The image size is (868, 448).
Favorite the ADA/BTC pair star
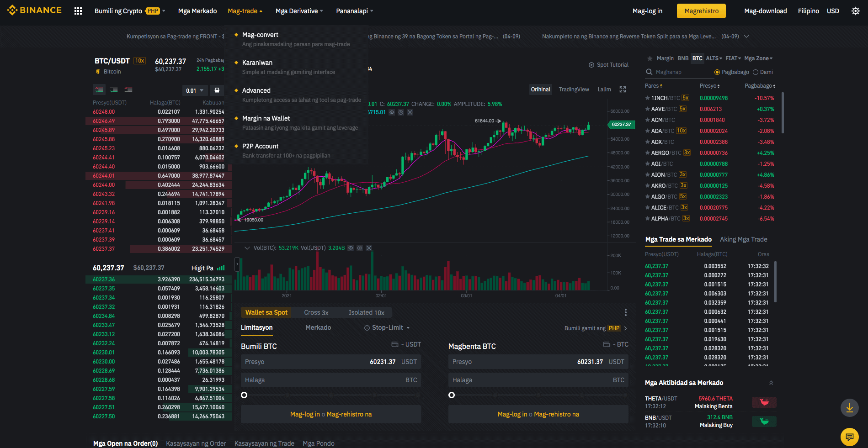(x=647, y=131)
